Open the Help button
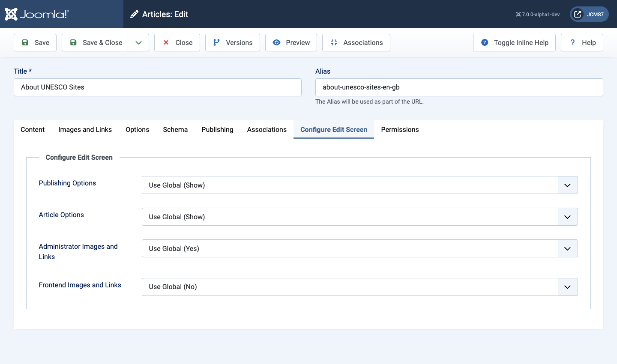 pyautogui.click(x=582, y=42)
